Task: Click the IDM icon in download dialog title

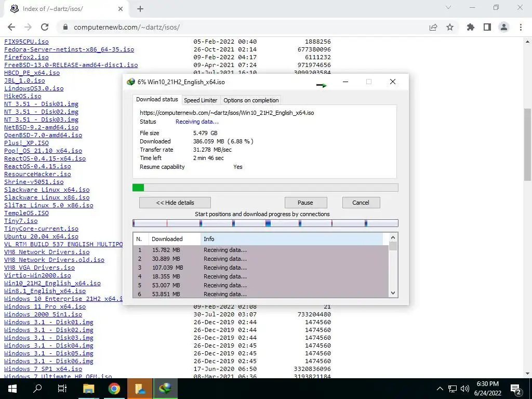Action: pos(130,82)
